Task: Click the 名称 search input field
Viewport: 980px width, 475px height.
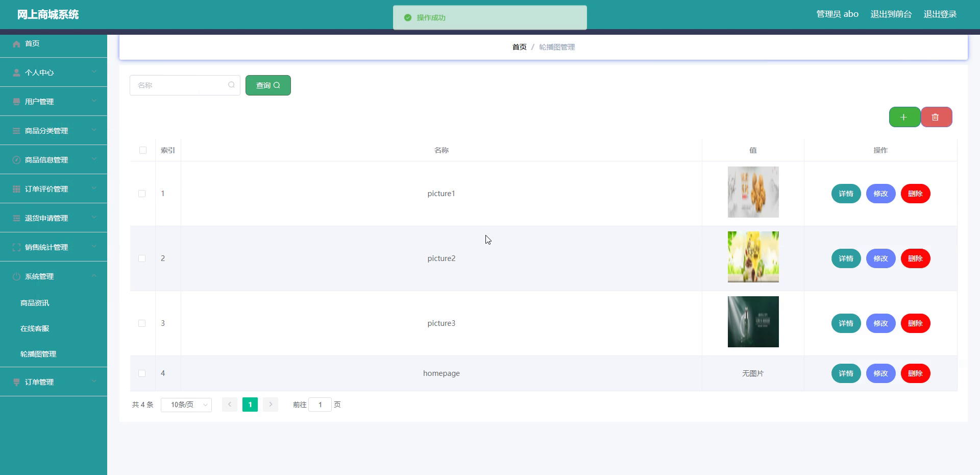Action: [x=180, y=85]
